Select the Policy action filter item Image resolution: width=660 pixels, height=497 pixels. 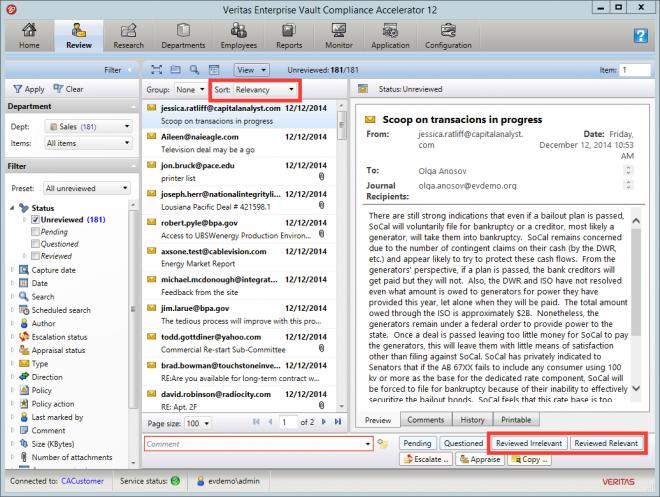53,404
